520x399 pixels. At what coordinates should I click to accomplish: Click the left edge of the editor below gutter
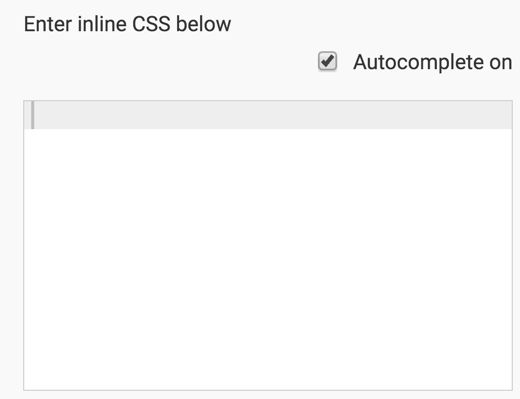click(x=28, y=259)
